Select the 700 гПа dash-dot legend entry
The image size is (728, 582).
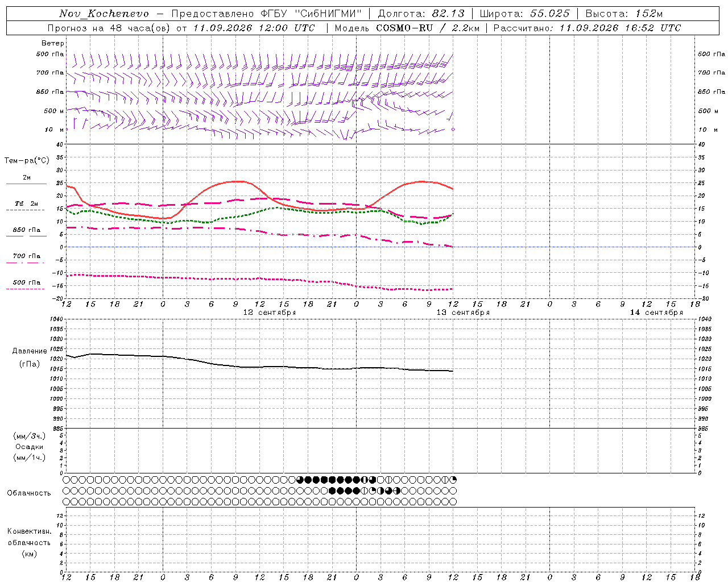[26, 256]
